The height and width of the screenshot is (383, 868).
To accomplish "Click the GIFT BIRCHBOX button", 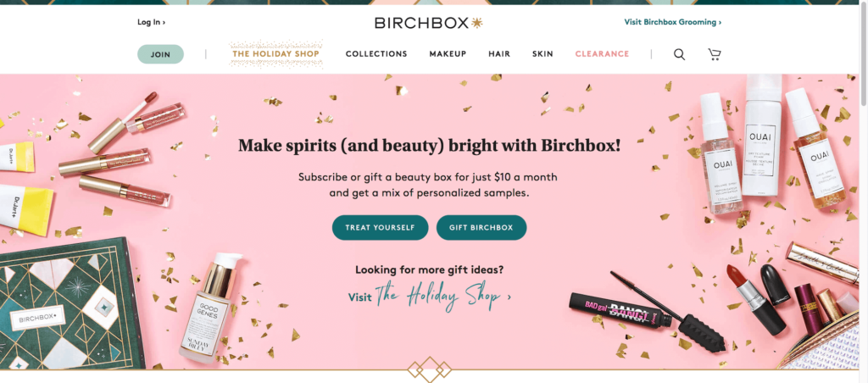I will (481, 227).
